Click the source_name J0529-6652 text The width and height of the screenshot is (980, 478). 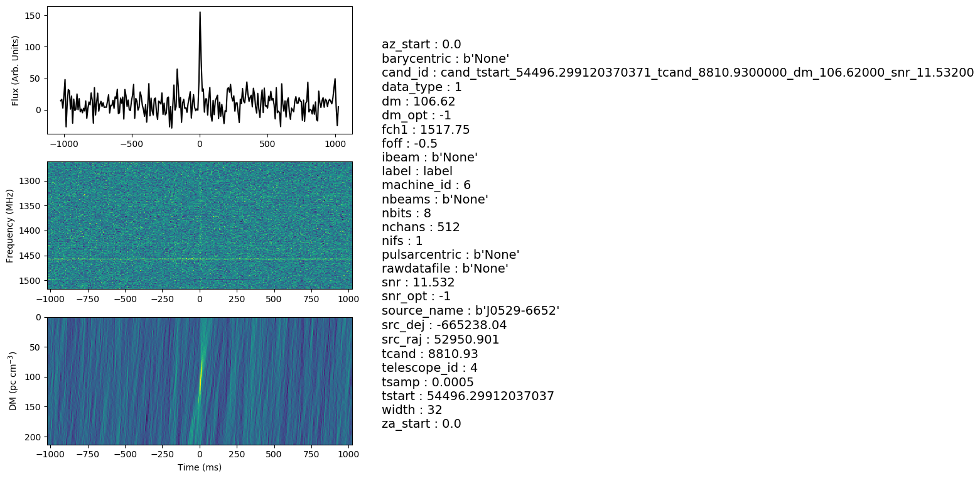click(470, 311)
